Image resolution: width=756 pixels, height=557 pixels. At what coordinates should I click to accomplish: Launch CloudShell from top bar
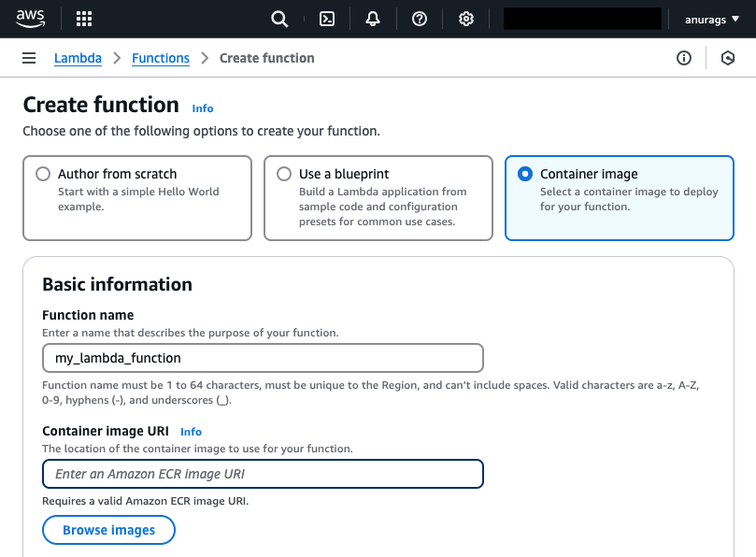pos(327,19)
